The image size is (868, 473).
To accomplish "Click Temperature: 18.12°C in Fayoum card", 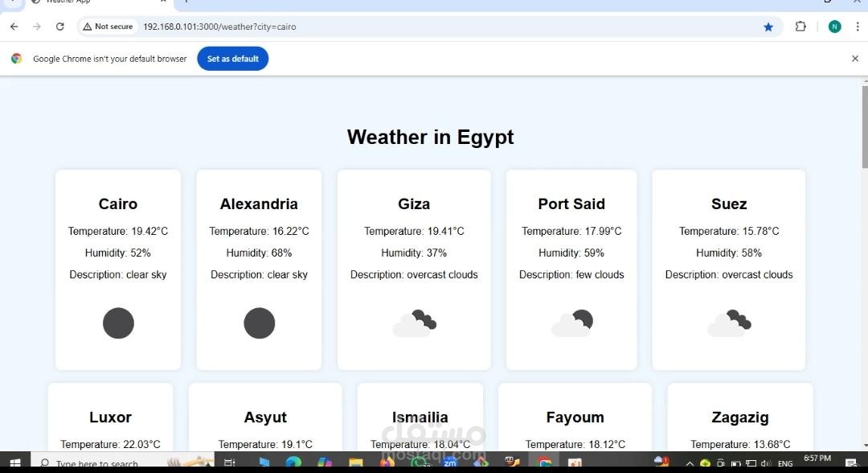I will coord(575,444).
